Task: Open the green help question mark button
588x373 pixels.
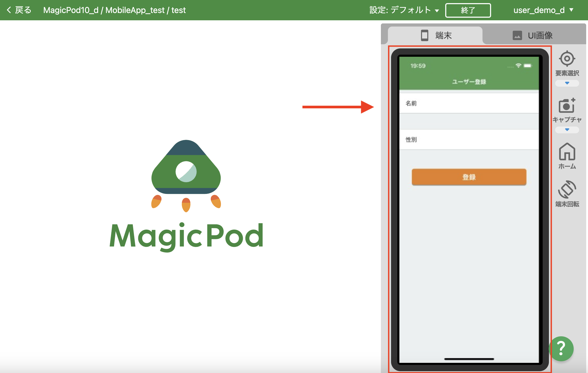Action: pyautogui.click(x=561, y=349)
